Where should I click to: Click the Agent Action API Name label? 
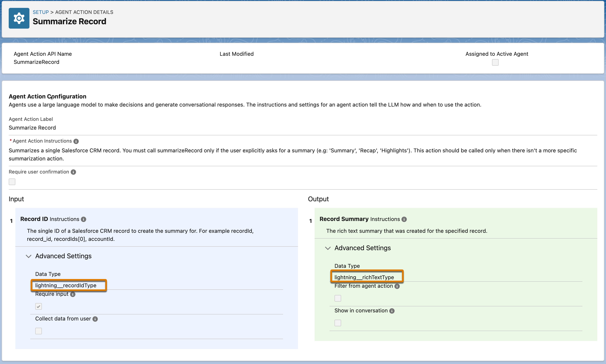click(x=43, y=54)
